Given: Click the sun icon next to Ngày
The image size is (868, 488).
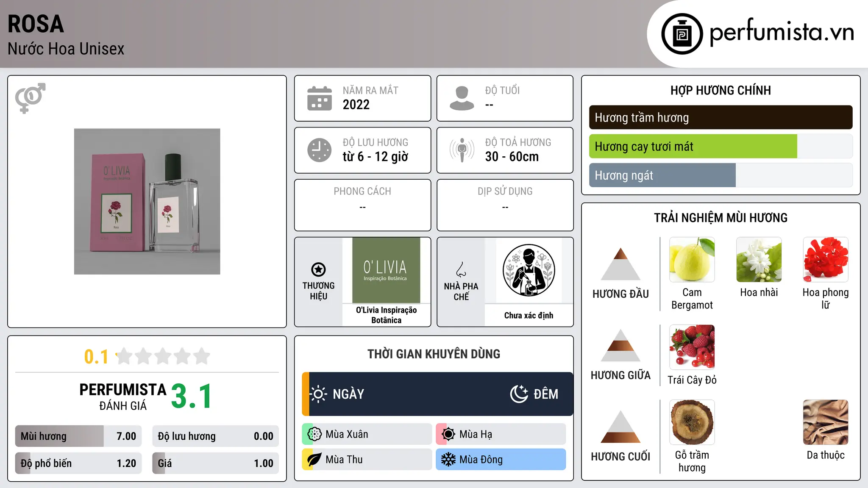Looking at the screenshot, I should pyautogui.click(x=318, y=394).
